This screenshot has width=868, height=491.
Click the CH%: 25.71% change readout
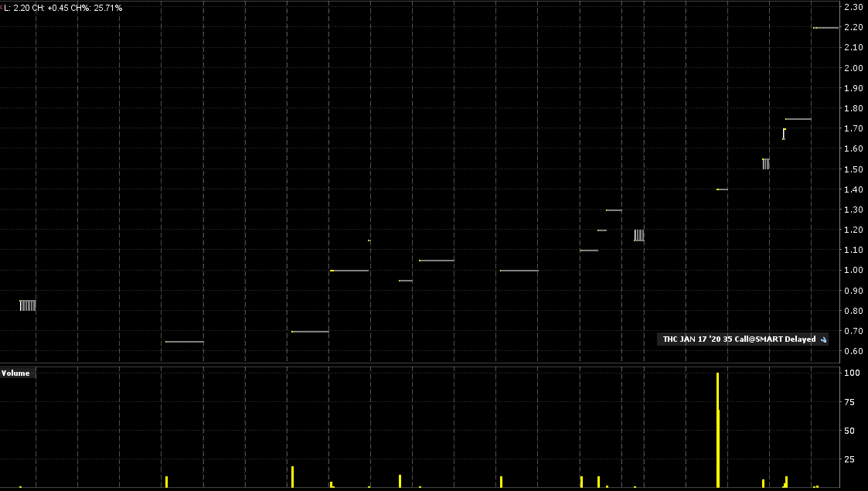coord(97,8)
